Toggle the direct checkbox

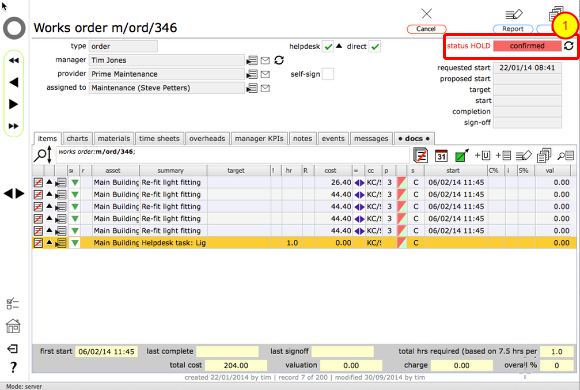point(375,47)
